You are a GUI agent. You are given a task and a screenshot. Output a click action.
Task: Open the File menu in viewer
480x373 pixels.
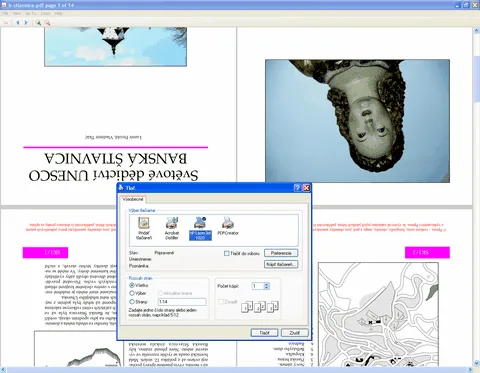[x=5, y=13]
